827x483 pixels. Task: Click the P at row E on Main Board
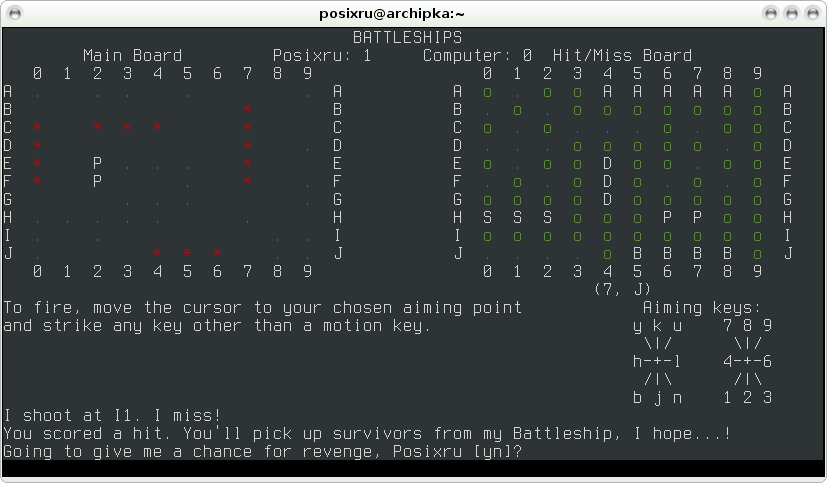tap(97, 163)
